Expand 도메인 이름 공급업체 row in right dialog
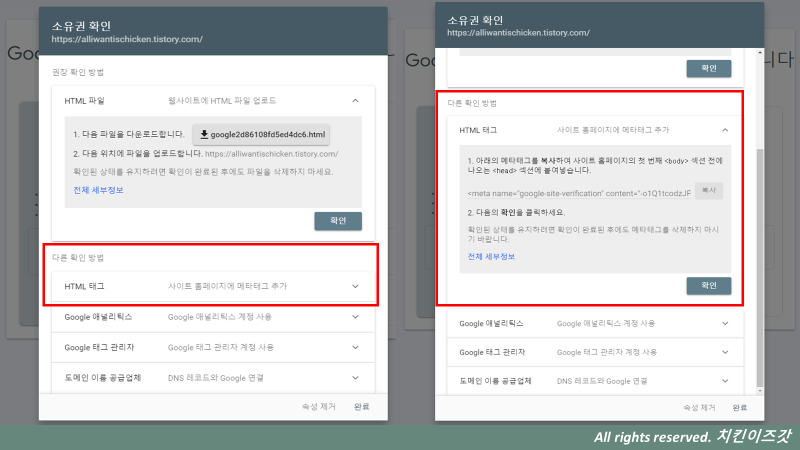The width and height of the screenshot is (800, 450). point(595,381)
